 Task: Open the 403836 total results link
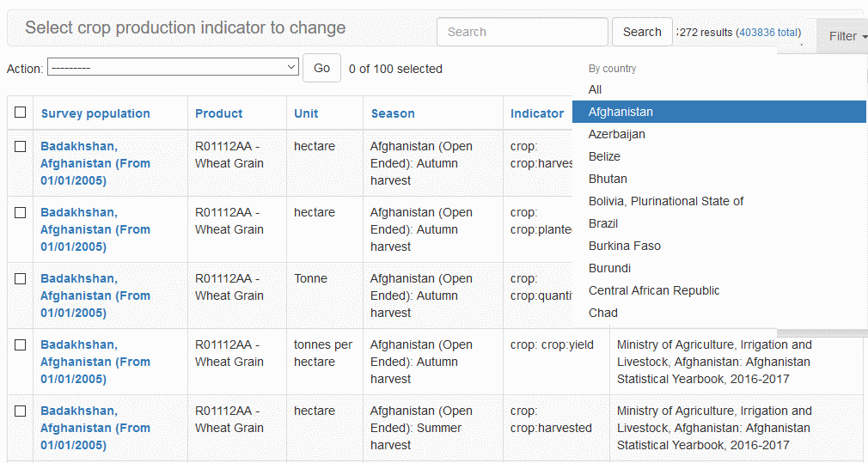click(768, 33)
